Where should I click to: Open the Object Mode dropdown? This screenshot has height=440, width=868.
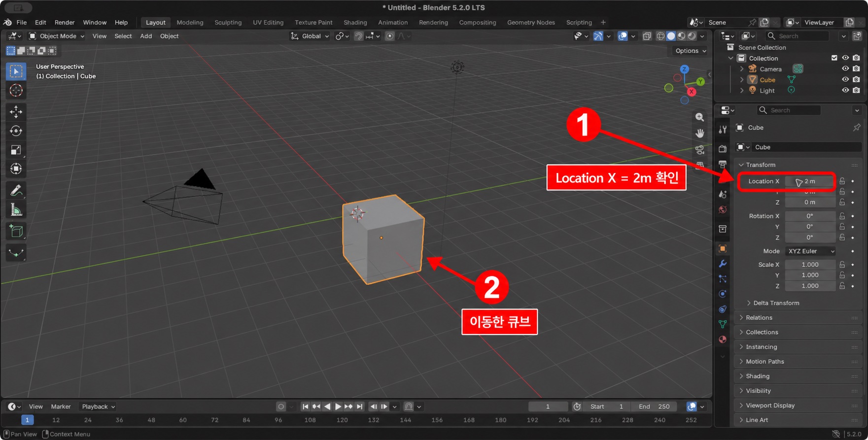[x=56, y=36]
